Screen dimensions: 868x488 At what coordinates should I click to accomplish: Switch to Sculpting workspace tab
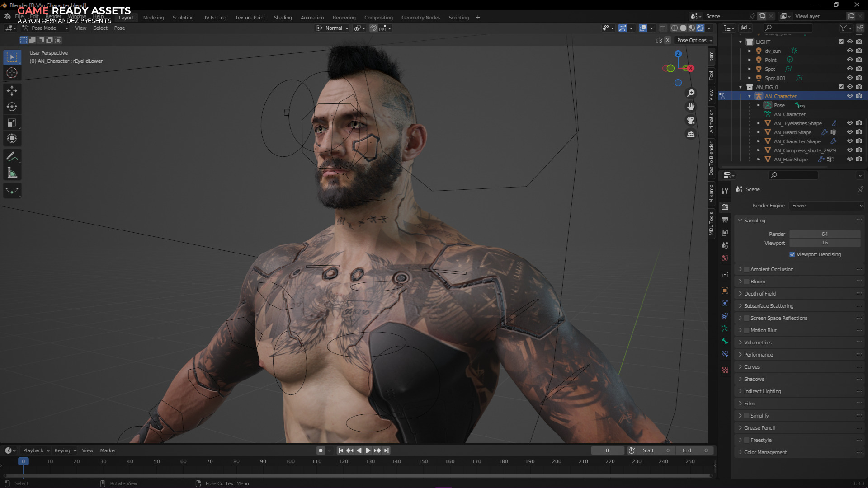(183, 18)
